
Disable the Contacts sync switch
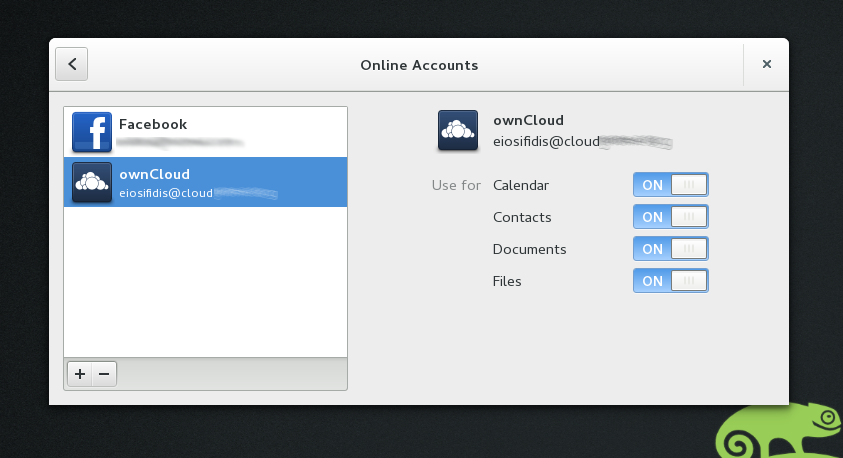coord(670,217)
